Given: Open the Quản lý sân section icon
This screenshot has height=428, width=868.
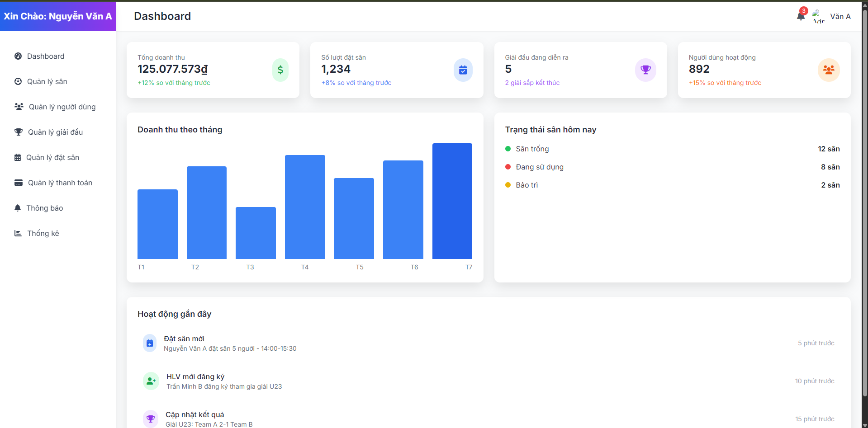Looking at the screenshot, I should (18, 81).
